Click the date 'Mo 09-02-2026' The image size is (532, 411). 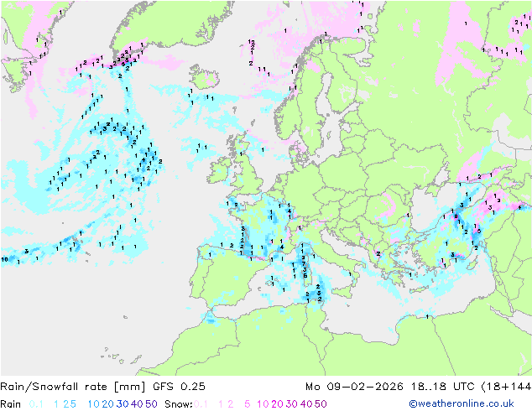pyautogui.click(x=354, y=387)
